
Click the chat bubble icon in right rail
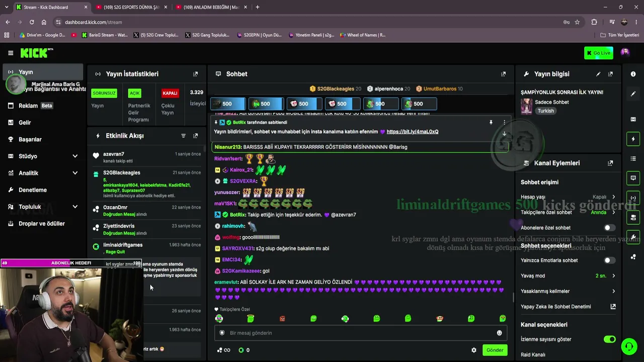pyautogui.click(x=633, y=178)
